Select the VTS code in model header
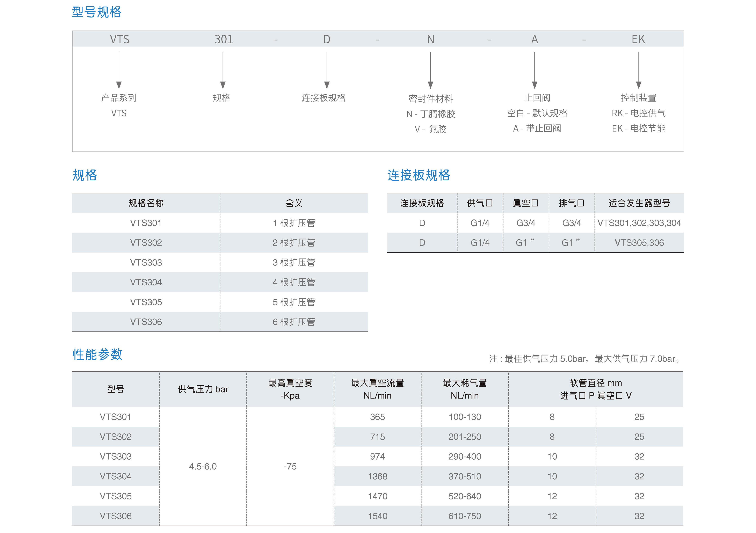Viewport: 756px width, 533px height. click(x=119, y=39)
